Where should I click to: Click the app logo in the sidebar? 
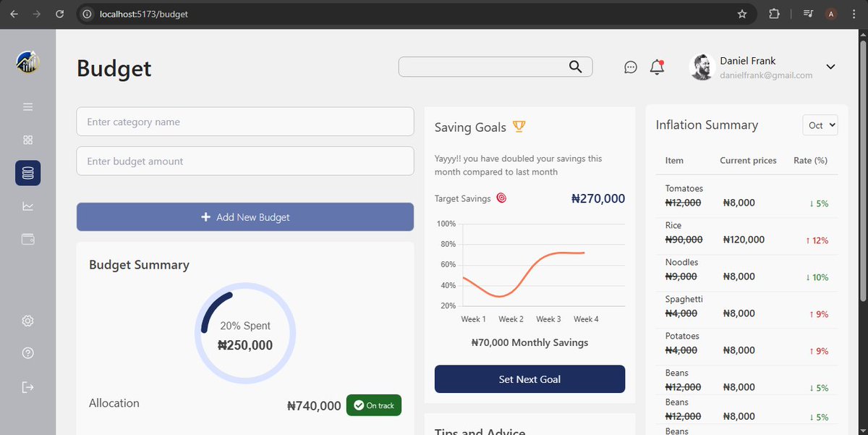click(27, 62)
